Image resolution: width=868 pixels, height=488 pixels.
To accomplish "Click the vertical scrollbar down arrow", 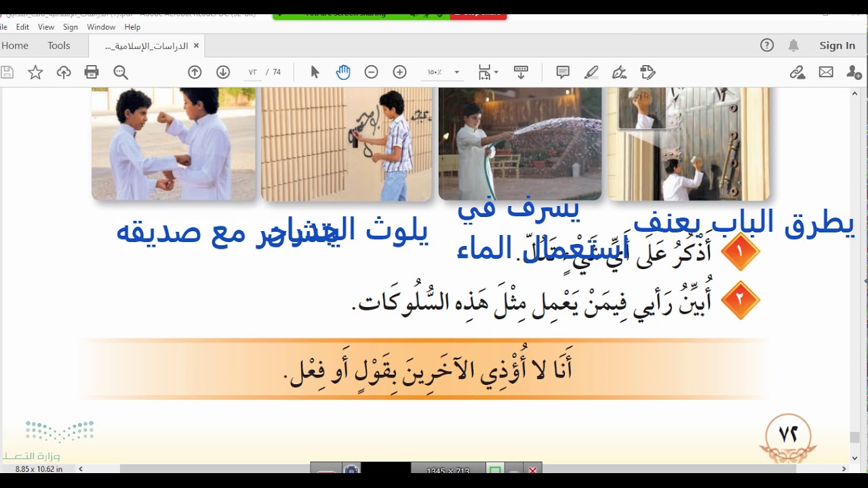I will pyautogui.click(x=855, y=457).
